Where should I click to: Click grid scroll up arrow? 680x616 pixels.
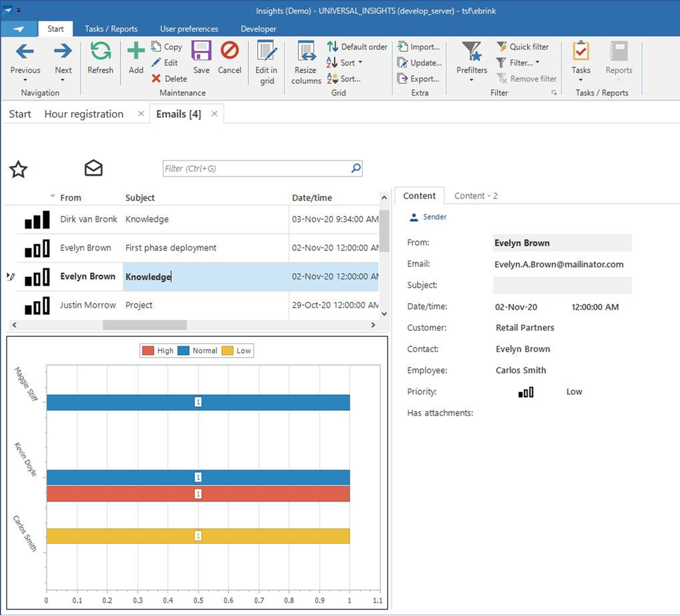coord(384,198)
